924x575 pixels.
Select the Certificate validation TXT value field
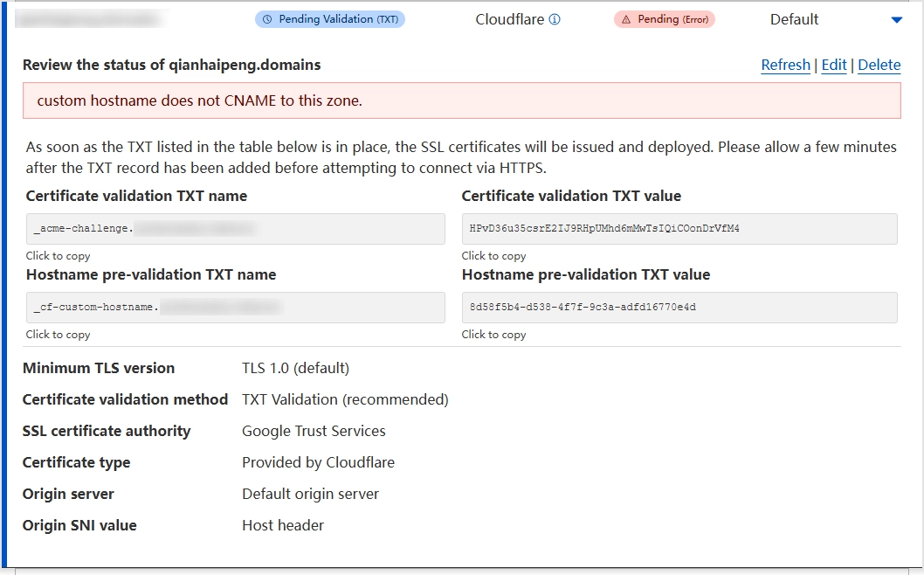[679, 229]
